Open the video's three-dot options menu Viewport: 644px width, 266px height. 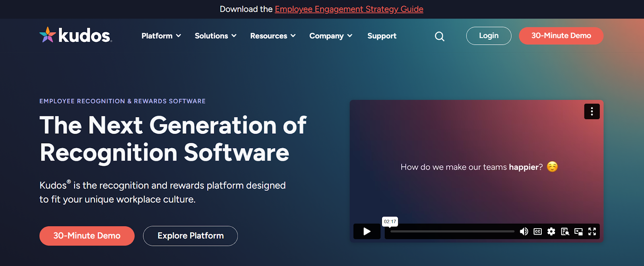click(x=592, y=111)
